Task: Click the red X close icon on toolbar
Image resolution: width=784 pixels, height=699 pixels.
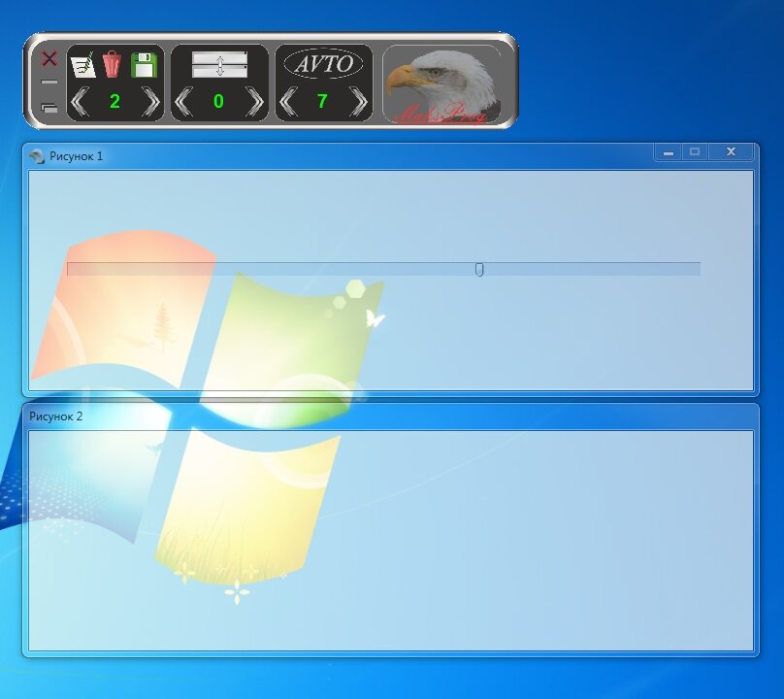Action: 49,58
